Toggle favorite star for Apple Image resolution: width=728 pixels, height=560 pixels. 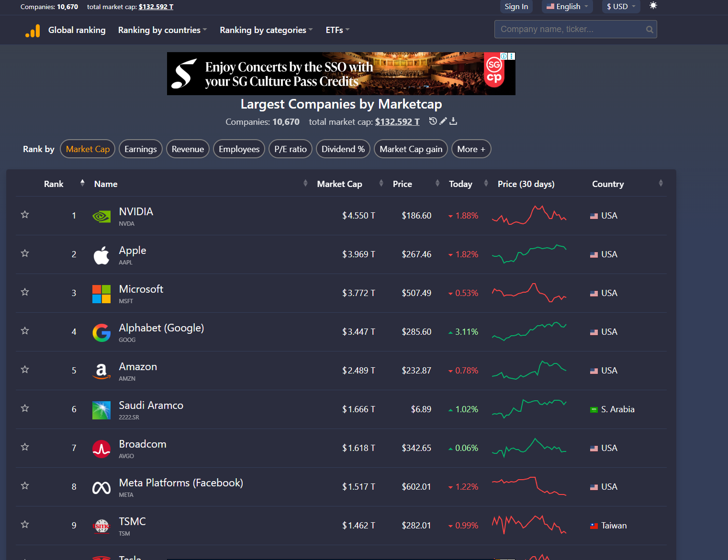25,253
